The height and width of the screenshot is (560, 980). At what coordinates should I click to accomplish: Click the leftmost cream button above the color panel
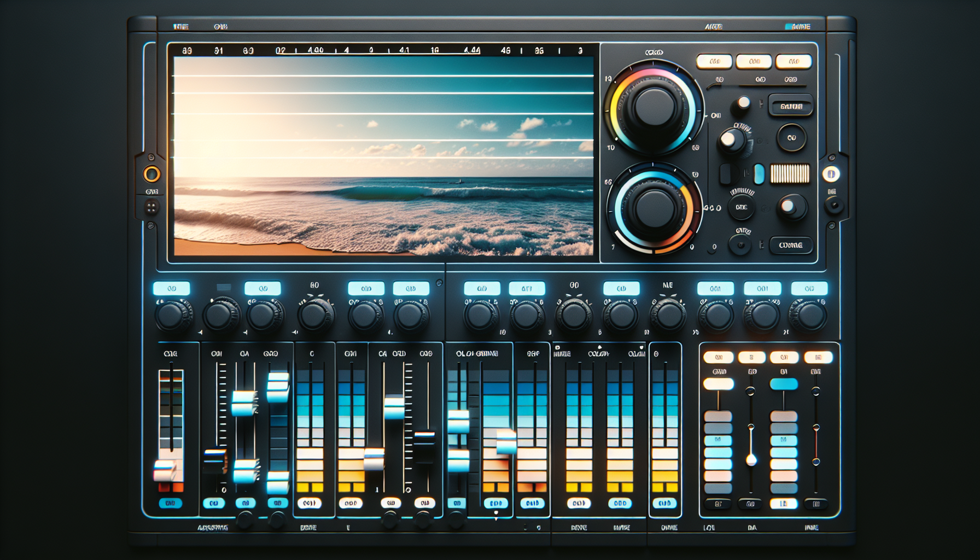714,61
